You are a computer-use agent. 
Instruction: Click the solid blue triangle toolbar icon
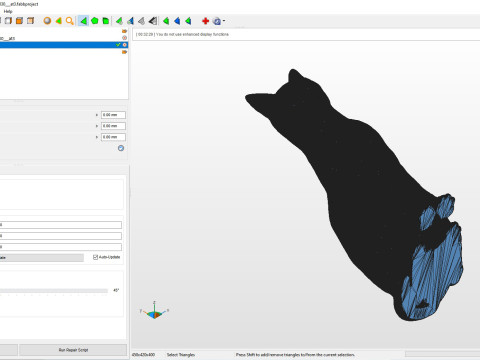click(x=177, y=21)
